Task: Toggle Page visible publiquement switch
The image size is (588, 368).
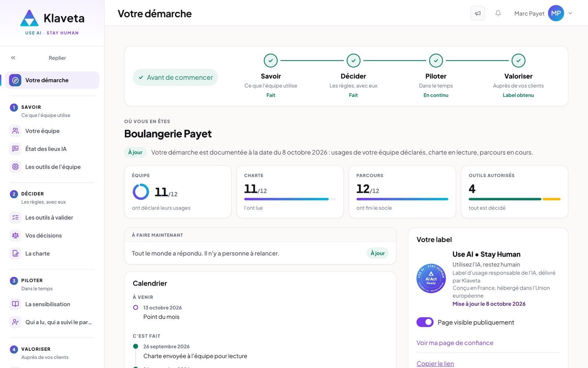Action: tap(425, 322)
